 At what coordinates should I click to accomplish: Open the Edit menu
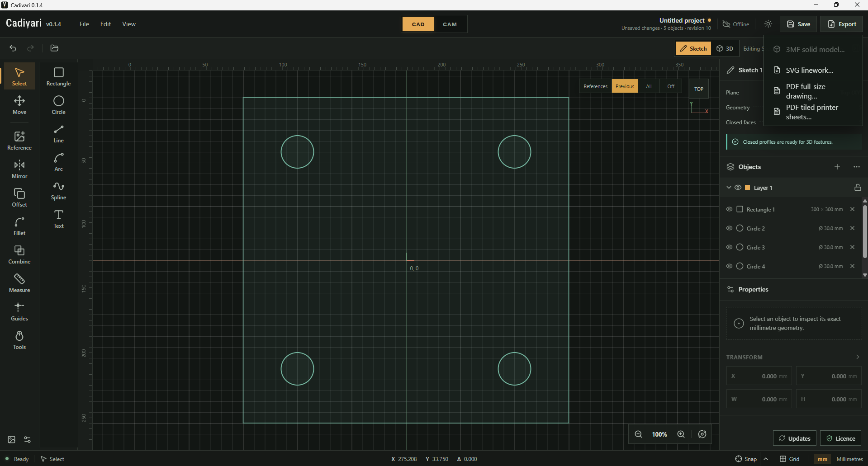click(105, 24)
